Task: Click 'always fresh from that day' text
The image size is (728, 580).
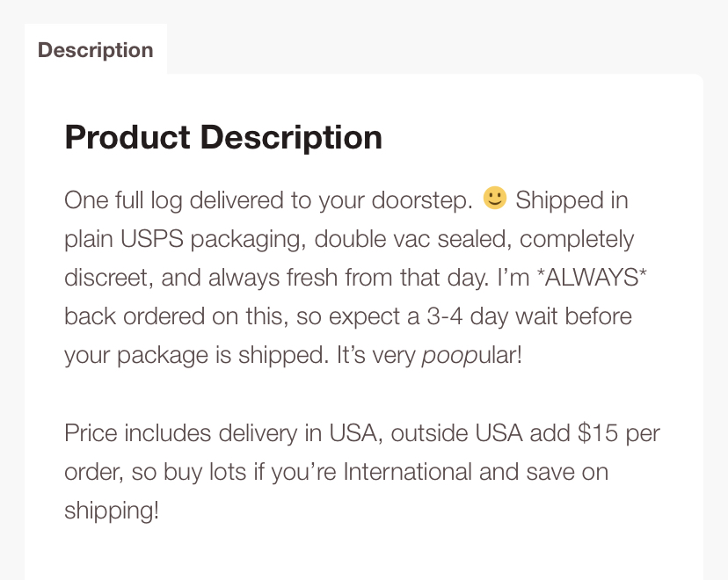Action: pyautogui.click(x=348, y=278)
